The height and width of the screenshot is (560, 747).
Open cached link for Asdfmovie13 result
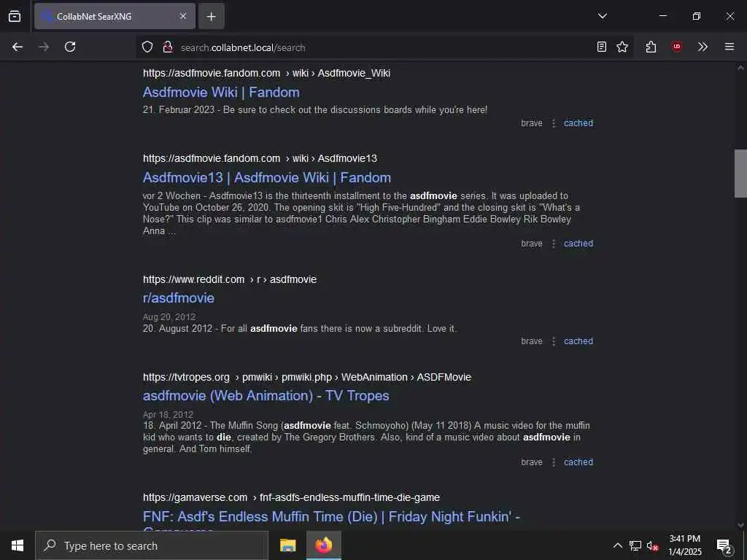point(578,244)
